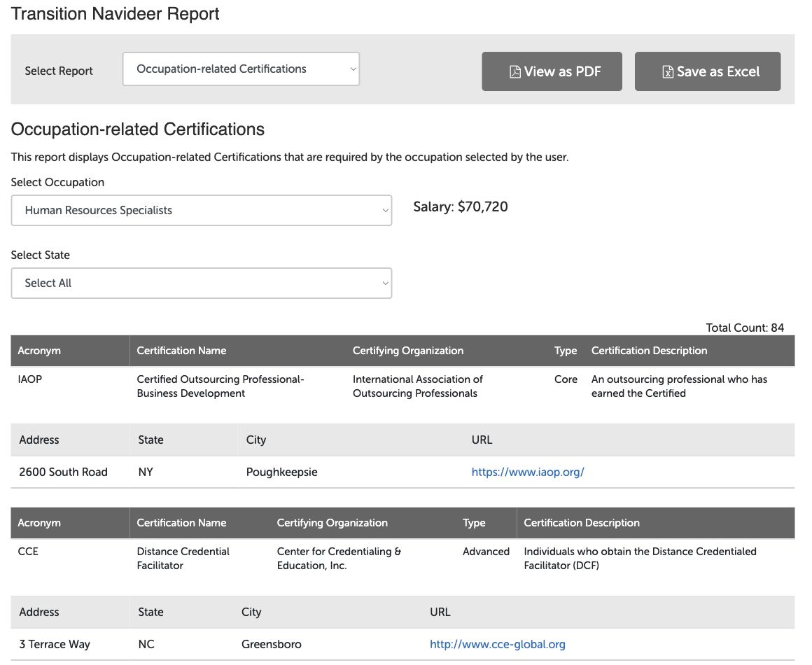This screenshot has width=812, height=665.
Task: Click the Occupation-related Certifications heading
Action: point(138,129)
